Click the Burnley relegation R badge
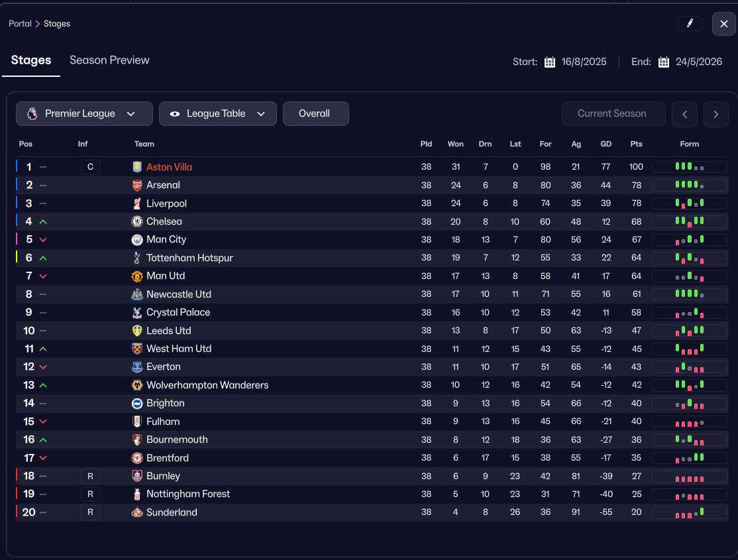This screenshot has width=738, height=560. [90, 476]
